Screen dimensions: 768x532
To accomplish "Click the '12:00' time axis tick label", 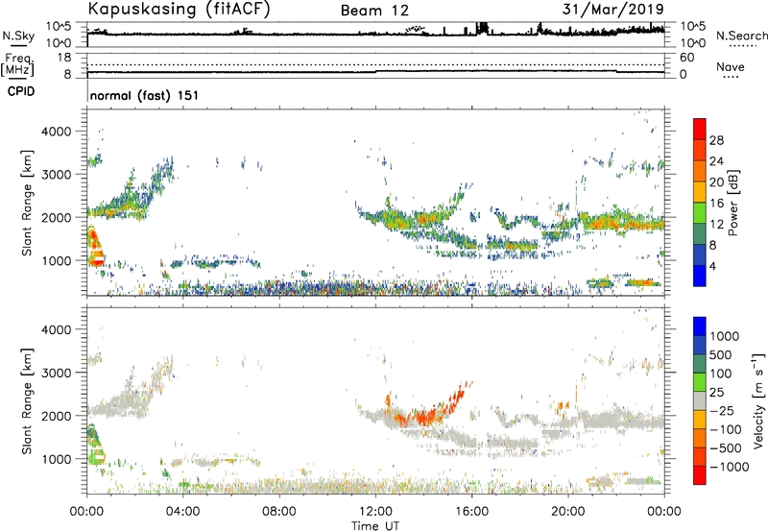I will pyautogui.click(x=375, y=512).
